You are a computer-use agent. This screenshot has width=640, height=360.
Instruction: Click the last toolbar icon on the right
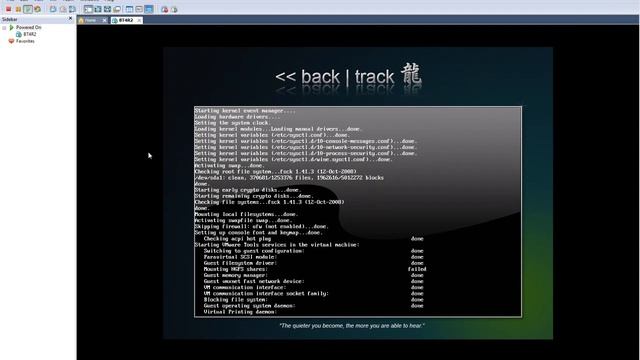point(174,9)
